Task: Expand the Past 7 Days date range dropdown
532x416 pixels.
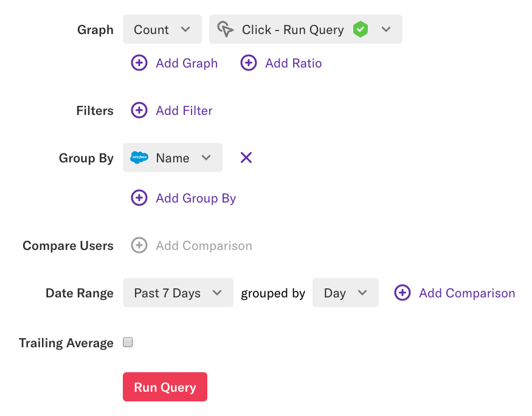Action: point(178,293)
